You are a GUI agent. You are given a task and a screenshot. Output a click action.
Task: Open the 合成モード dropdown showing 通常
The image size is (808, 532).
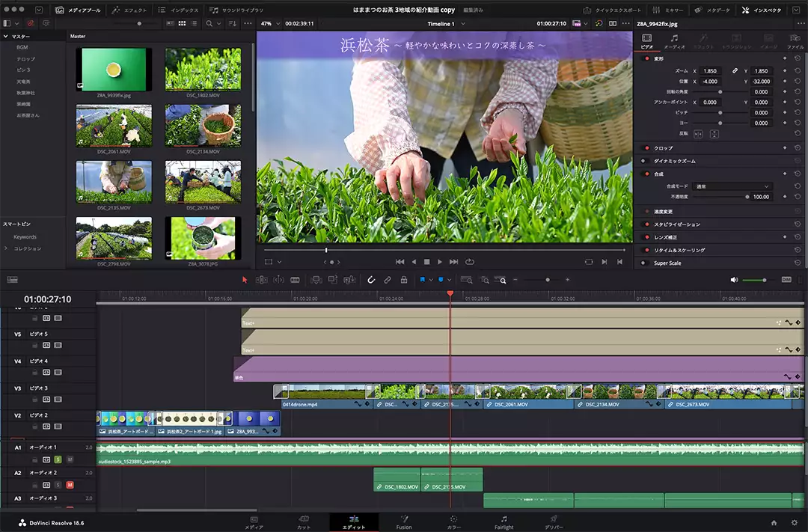pos(732,186)
